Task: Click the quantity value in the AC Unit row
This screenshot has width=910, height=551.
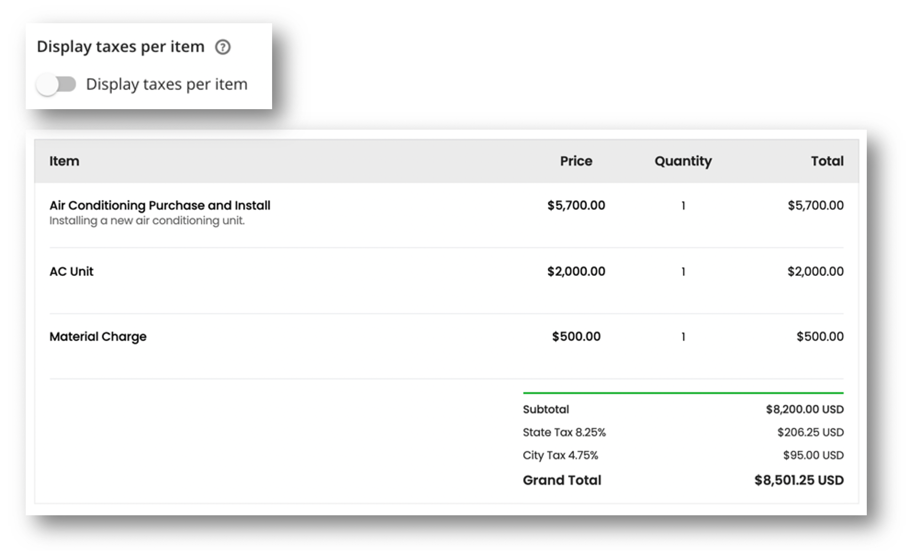Action: (x=683, y=271)
